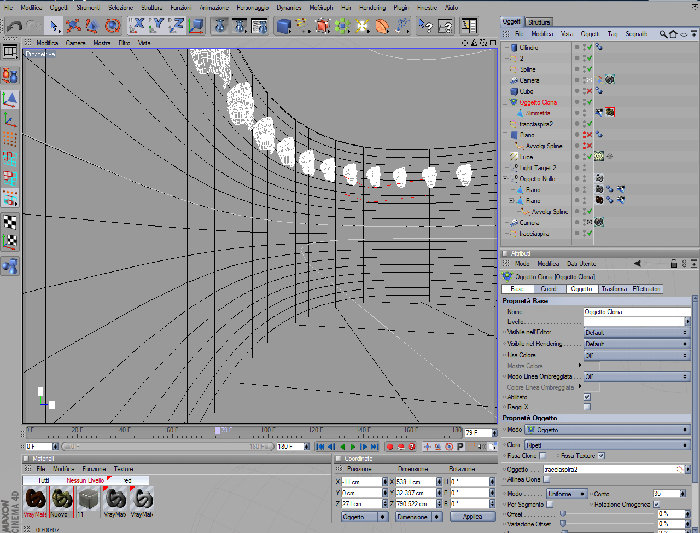Click the Applica button

(x=472, y=516)
